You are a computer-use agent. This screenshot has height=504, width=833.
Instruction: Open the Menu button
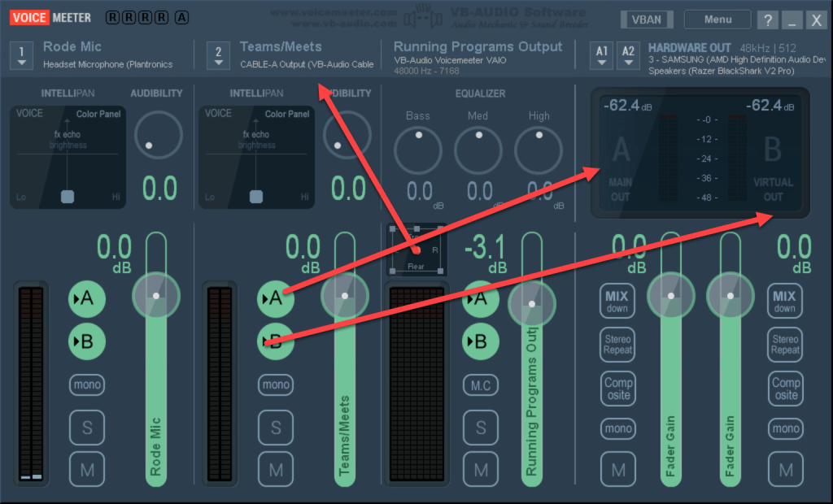717,20
